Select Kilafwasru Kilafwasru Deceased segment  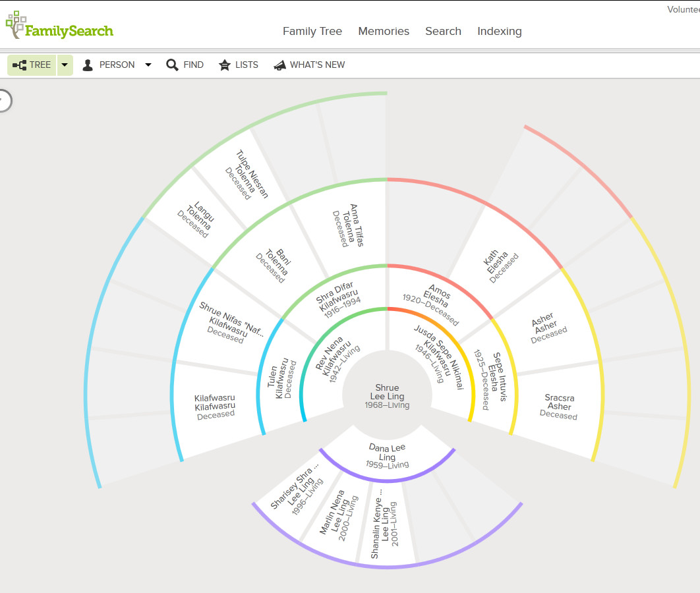point(215,406)
